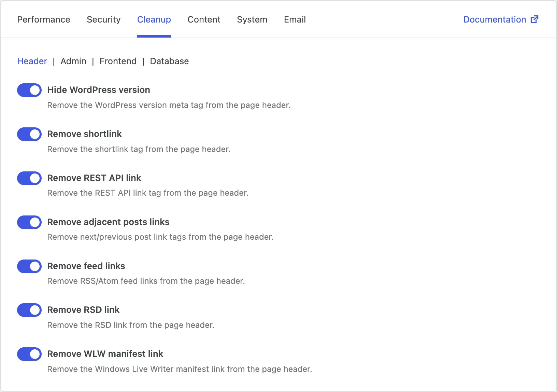Jump to the Admin sub-section
This screenshot has height=392, width=557.
coord(73,61)
